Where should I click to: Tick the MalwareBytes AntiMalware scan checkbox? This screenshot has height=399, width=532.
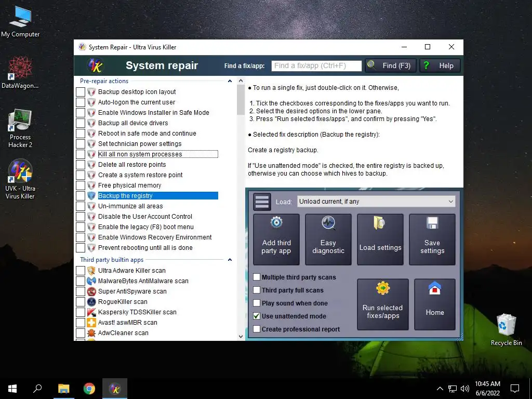(81, 281)
